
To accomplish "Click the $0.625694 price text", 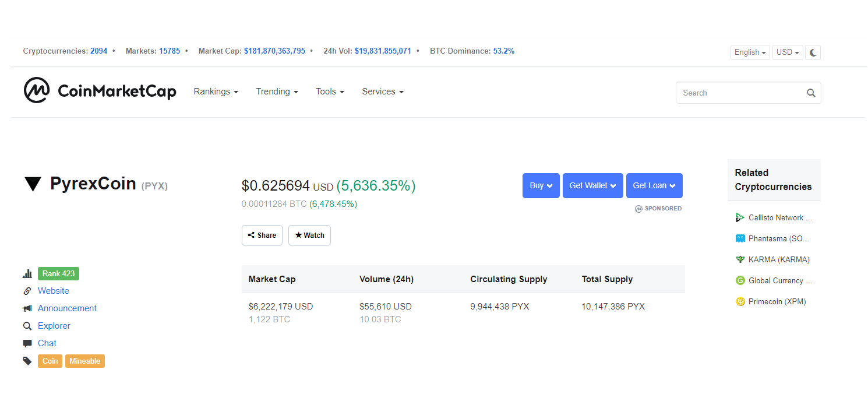I will tap(276, 186).
